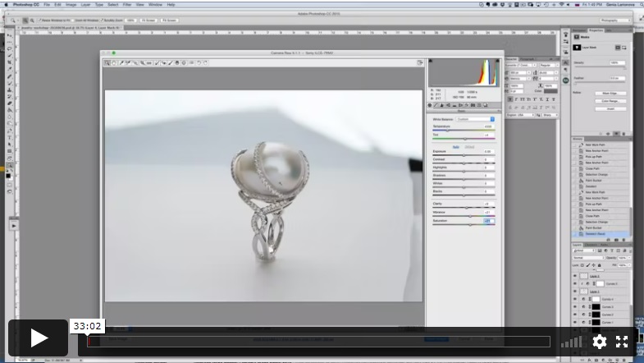Select the Adjustment Brush in Camera Raw
Screen dimensions: 644x363
pos(171,63)
